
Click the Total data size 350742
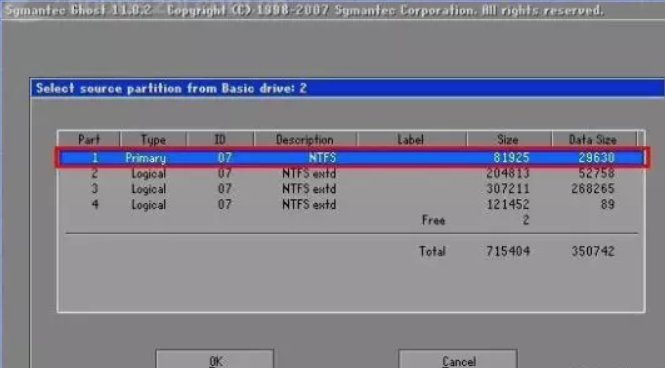[x=593, y=251]
